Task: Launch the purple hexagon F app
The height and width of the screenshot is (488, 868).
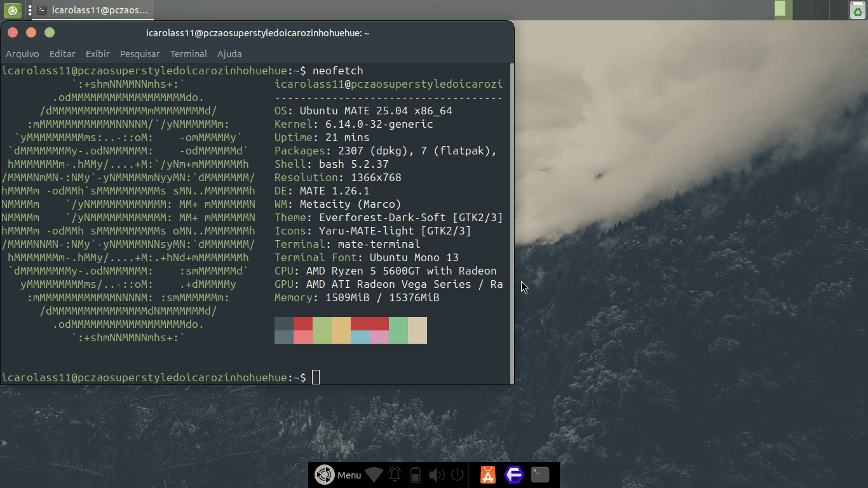Action: (x=513, y=475)
